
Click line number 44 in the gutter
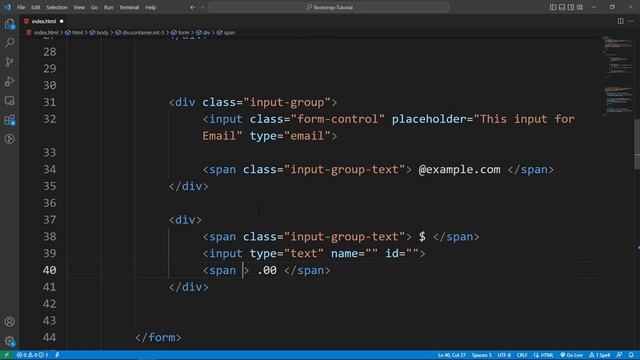49,337
